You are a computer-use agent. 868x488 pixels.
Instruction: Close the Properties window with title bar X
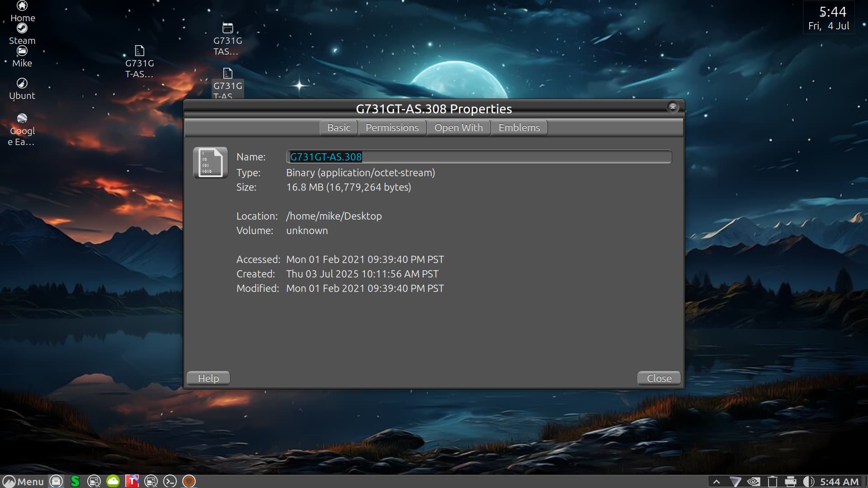coord(673,107)
